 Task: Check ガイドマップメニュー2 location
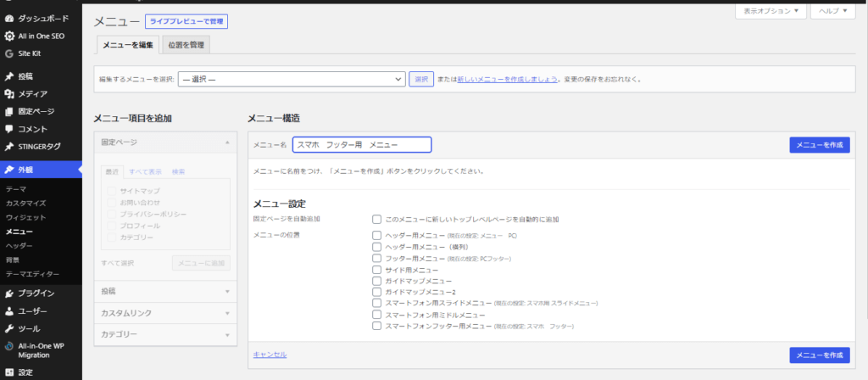click(377, 292)
